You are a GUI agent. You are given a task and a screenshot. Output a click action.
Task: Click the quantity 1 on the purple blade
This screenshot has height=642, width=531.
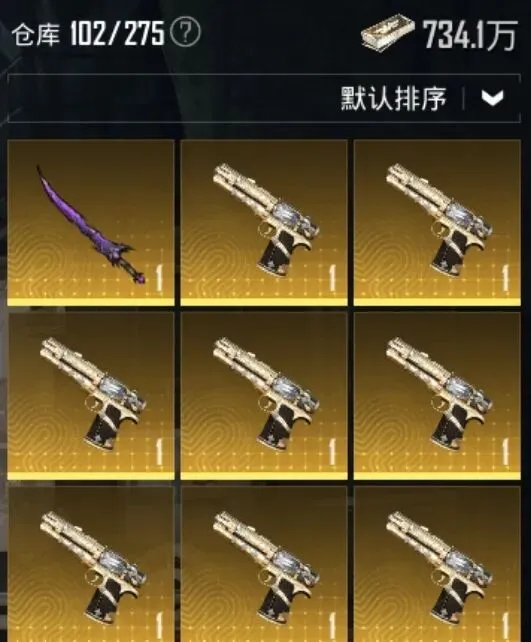[159, 278]
